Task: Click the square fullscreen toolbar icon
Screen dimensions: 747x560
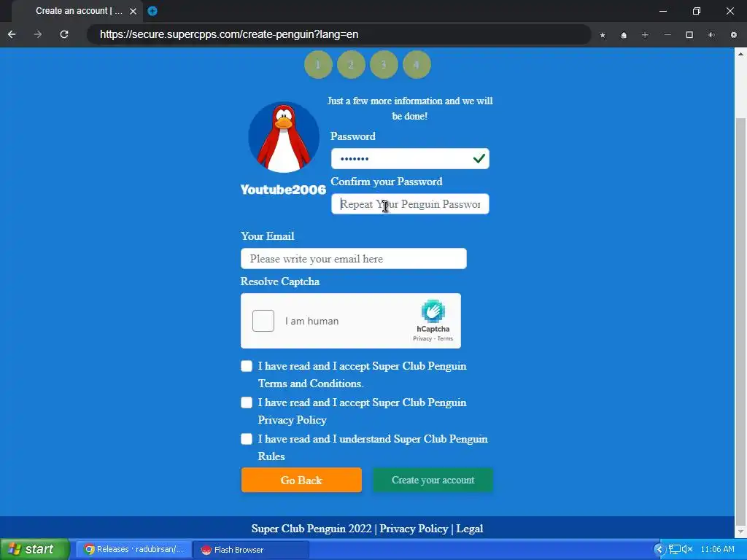Action: pos(689,35)
